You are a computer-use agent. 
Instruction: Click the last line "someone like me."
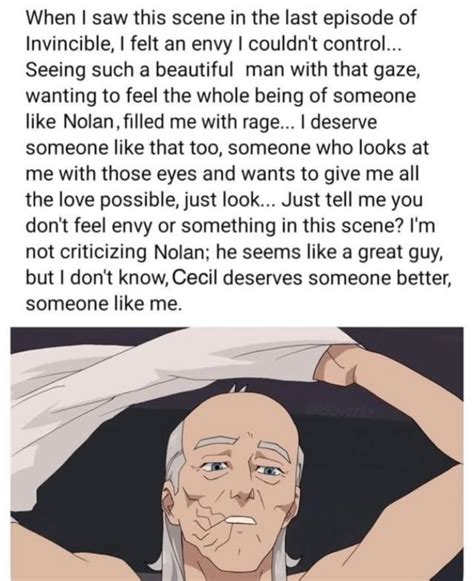coord(104,303)
